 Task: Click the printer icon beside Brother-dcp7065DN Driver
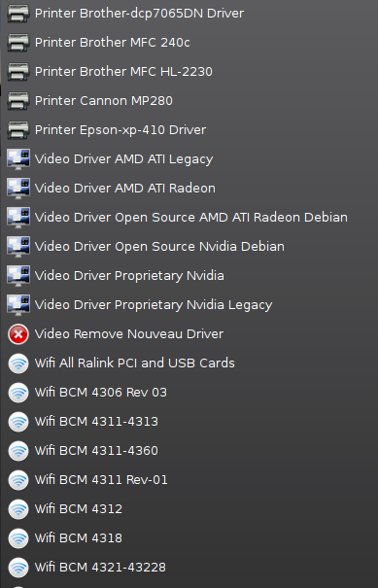point(18,14)
